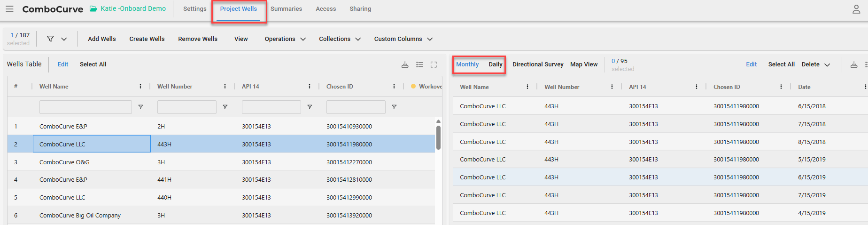This screenshot has height=225, width=868.
Task: Click the wells filter funnel icon
Action: (x=50, y=39)
